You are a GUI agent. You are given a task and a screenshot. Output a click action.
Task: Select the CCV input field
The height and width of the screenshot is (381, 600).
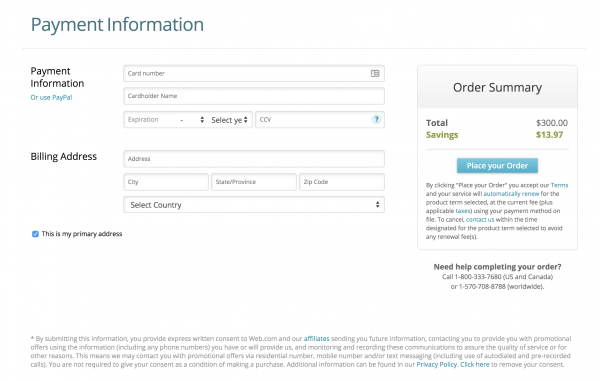[320, 120]
